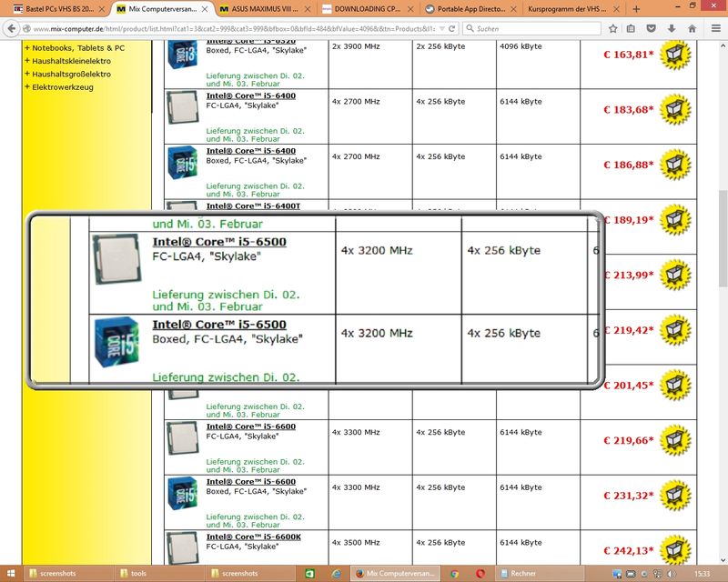This screenshot has width=728, height=582.
Task: Open the Intel Core i5-6600K product link
Action: (x=254, y=537)
